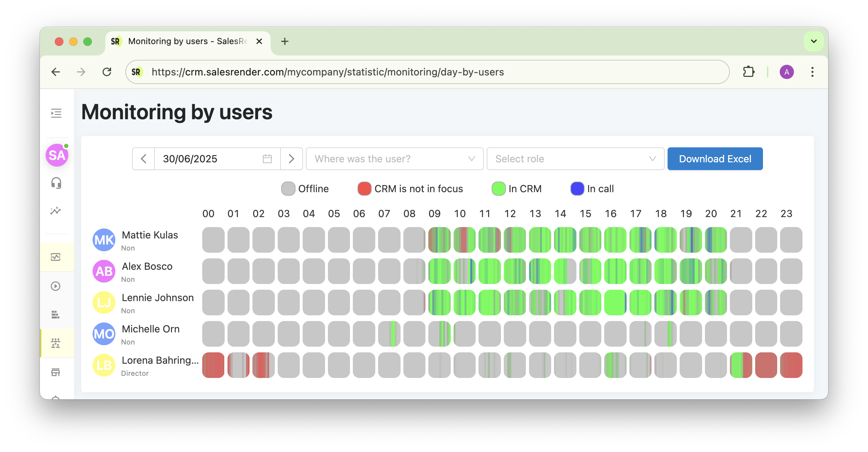Click the hour 12 column header
This screenshot has width=868, height=452.
tap(510, 214)
